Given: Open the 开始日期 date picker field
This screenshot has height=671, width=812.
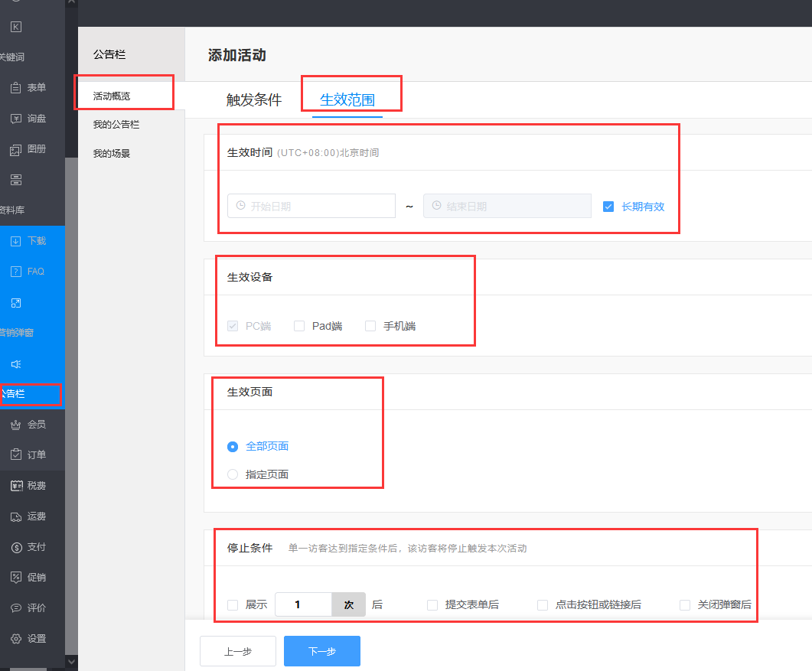Looking at the screenshot, I should tap(311, 207).
